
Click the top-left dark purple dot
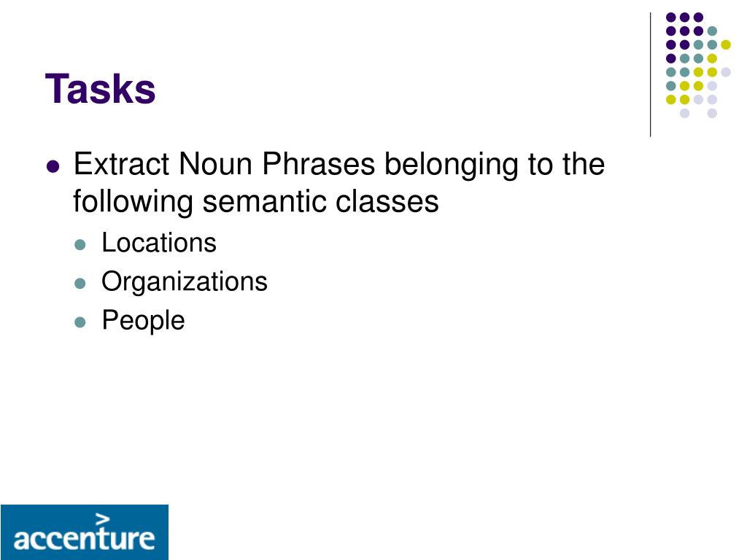(x=671, y=17)
